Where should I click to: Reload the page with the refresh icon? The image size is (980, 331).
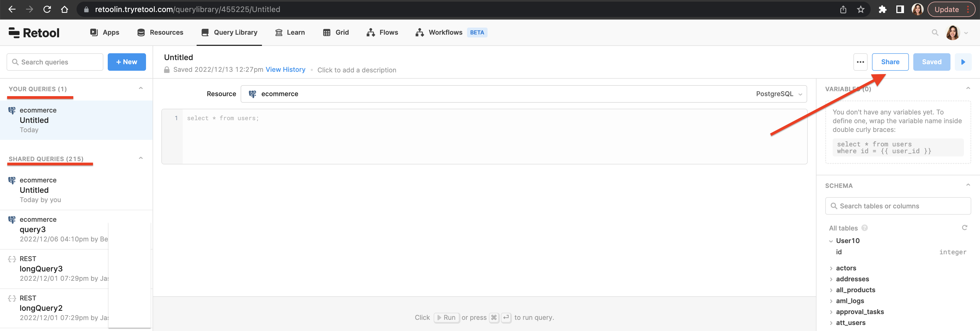click(x=47, y=9)
